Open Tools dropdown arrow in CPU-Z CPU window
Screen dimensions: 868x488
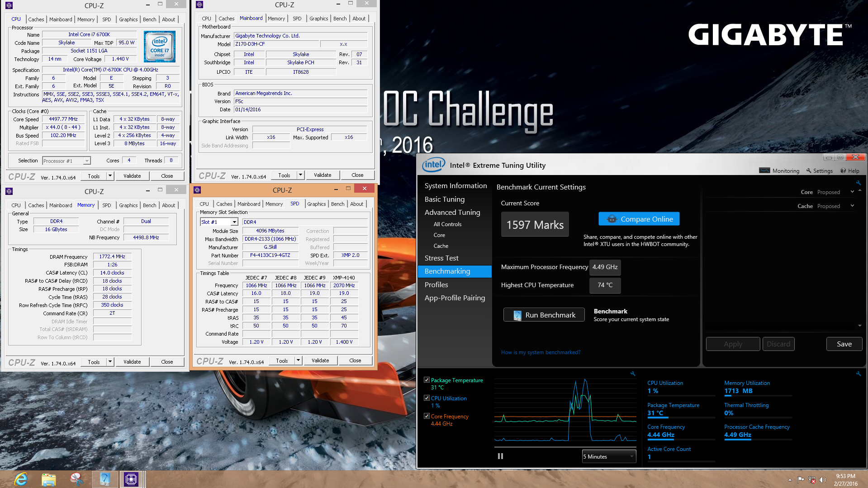(x=110, y=176)
